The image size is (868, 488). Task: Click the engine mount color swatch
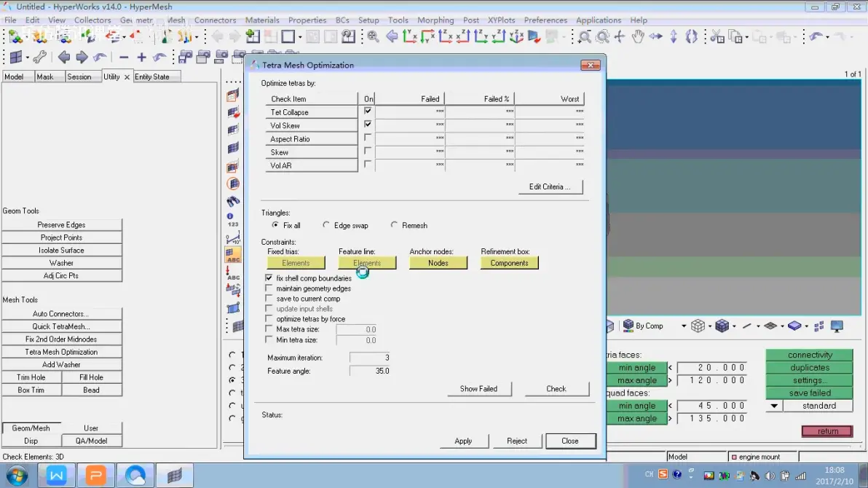point(734,457)
